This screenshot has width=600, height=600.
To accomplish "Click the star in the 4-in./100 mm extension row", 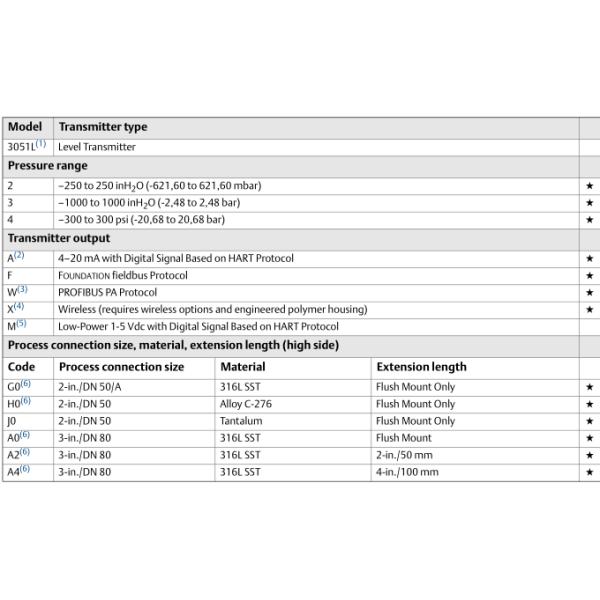I will (589, 472).
